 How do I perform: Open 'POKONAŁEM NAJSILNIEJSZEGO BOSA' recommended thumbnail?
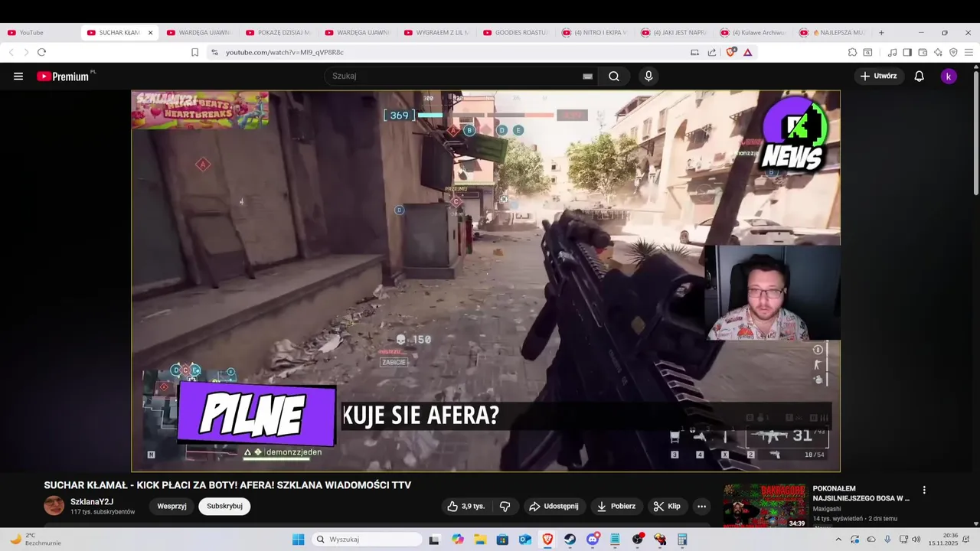(x=765, y=506)
